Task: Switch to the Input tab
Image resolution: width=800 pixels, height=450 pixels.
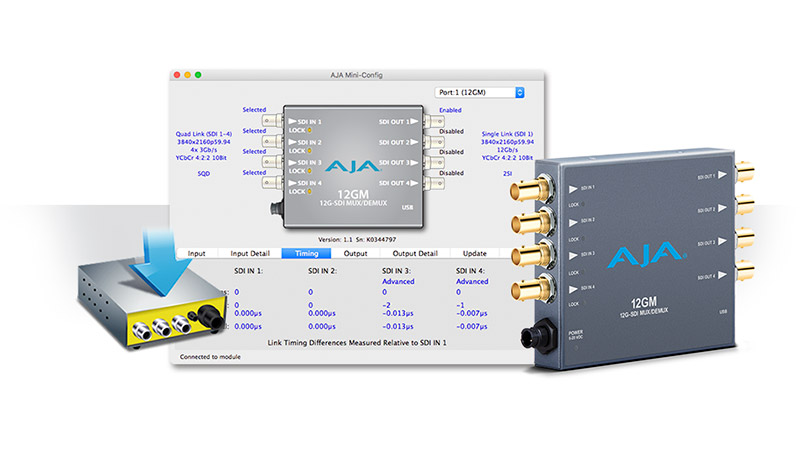Action: (x=196, y=253)
